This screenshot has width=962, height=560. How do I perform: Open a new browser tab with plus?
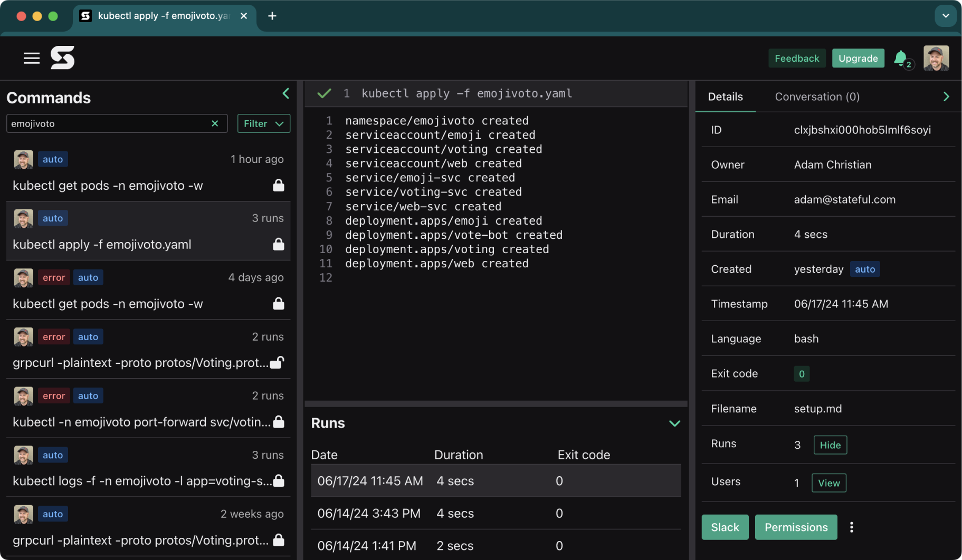click(x=272, y=16)
